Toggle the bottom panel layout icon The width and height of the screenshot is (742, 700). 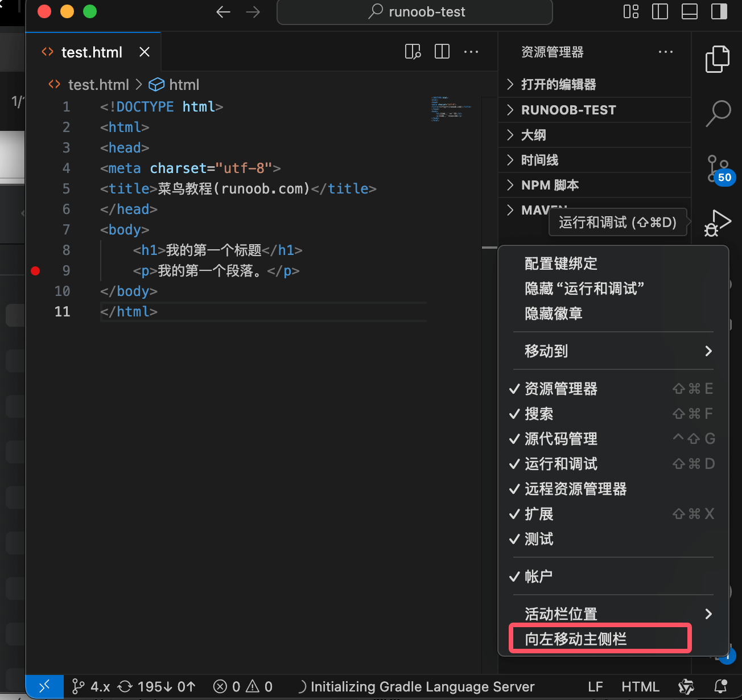point(690,12)
